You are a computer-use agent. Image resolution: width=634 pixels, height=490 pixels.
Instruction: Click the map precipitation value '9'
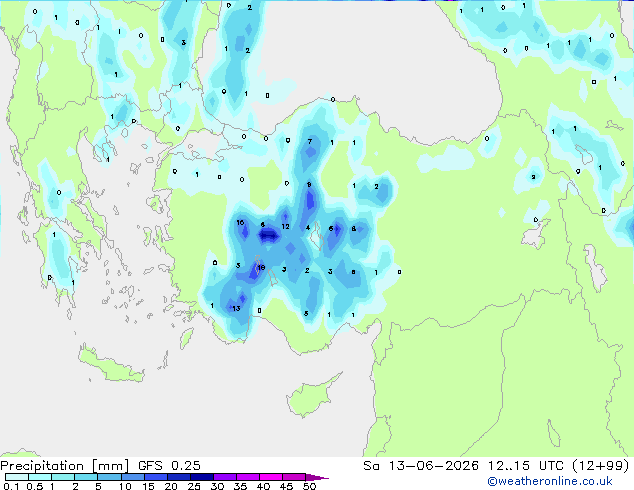(309, 185)
